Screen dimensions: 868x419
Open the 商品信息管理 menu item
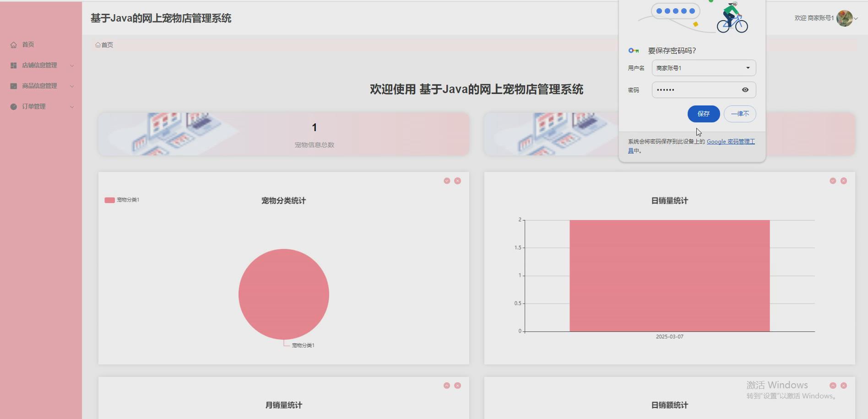(38, 86)
